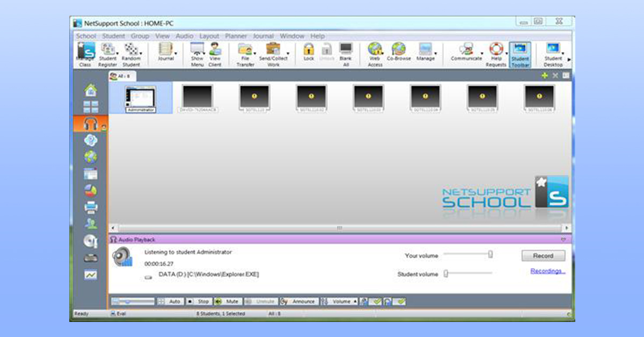Toggle the Student Toolbar button

click(x=519, y=55)
